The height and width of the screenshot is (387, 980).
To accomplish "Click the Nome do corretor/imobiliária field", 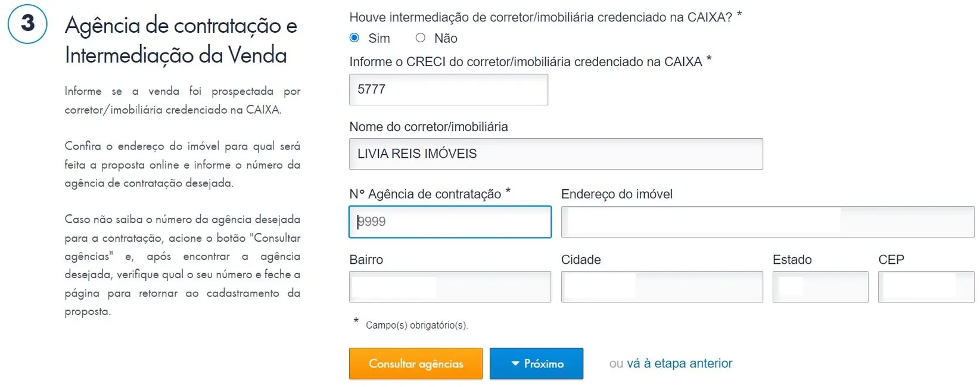I will pos(555,154).
